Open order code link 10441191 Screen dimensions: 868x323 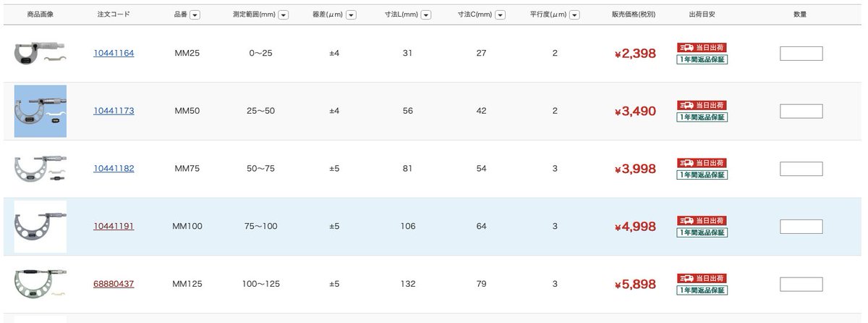114,227
